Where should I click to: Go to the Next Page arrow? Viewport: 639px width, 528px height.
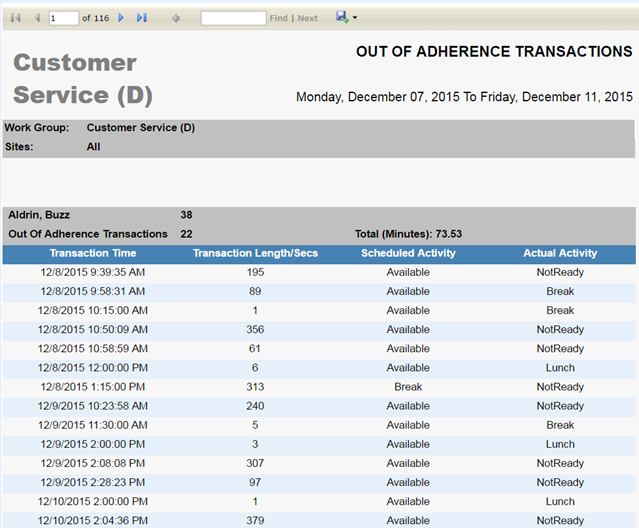tap(121, 18)
